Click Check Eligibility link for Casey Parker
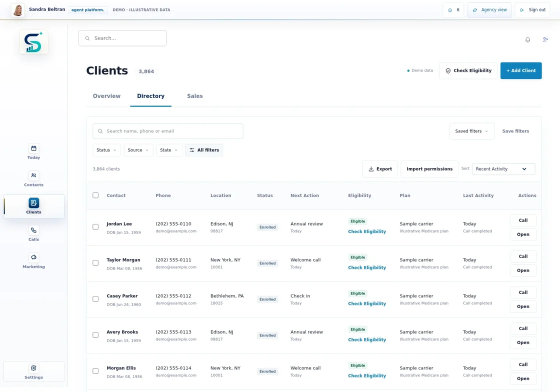Viewport: 560px width, 392px height. coord(367,303)
